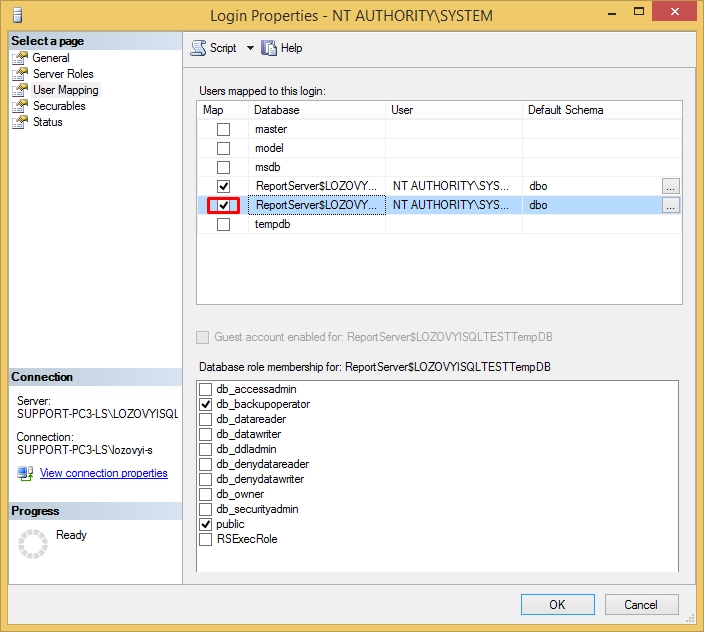Toggle the public role checkbox

pyautogui.click(x=206, y=524)
